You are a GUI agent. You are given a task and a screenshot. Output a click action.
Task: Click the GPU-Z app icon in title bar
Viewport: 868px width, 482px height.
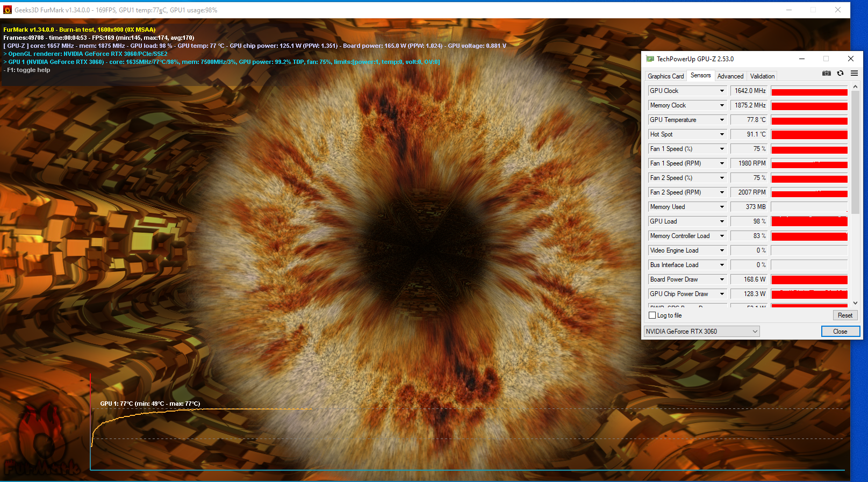coord(650,59)
